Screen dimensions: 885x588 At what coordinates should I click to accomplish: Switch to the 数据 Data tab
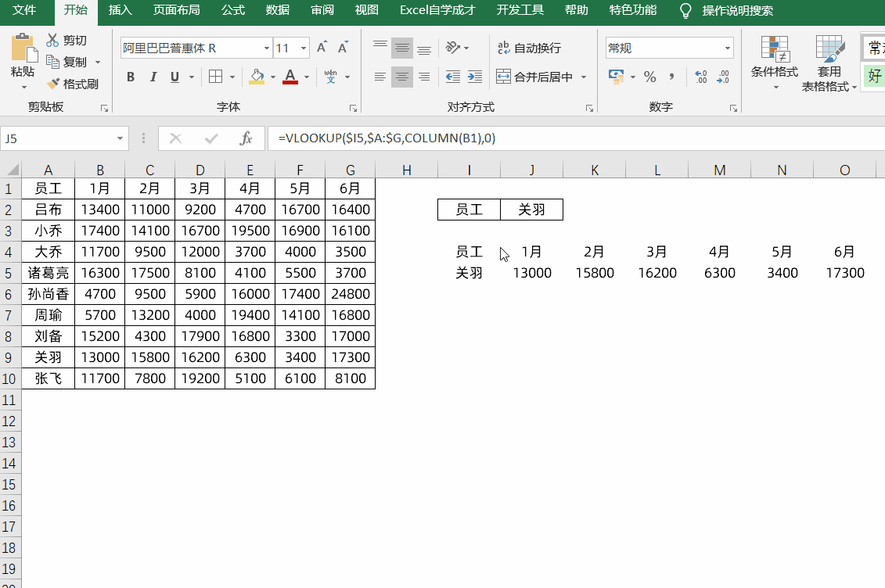point(277,10)
